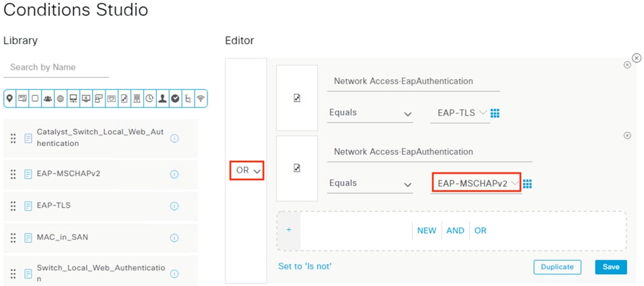This screenshot has width=644, height=286.
Task: Filter library by certificate icon
Action: 23,99
